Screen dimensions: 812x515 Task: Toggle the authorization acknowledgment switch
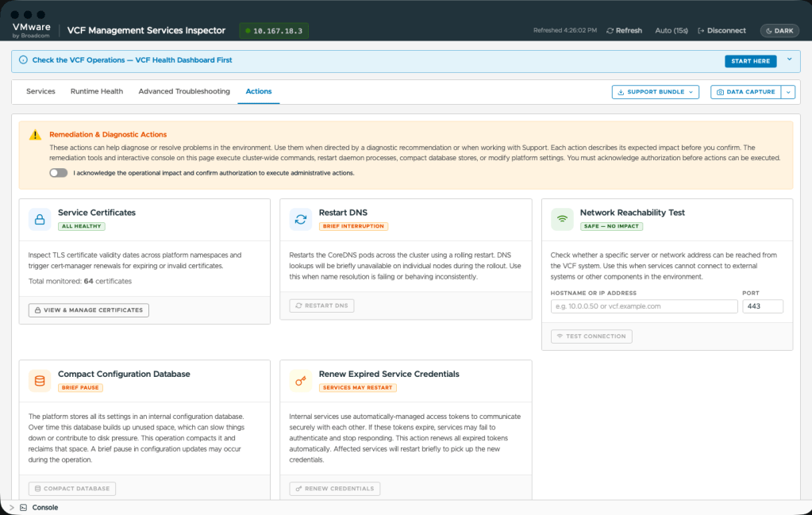tap(59, 173)
